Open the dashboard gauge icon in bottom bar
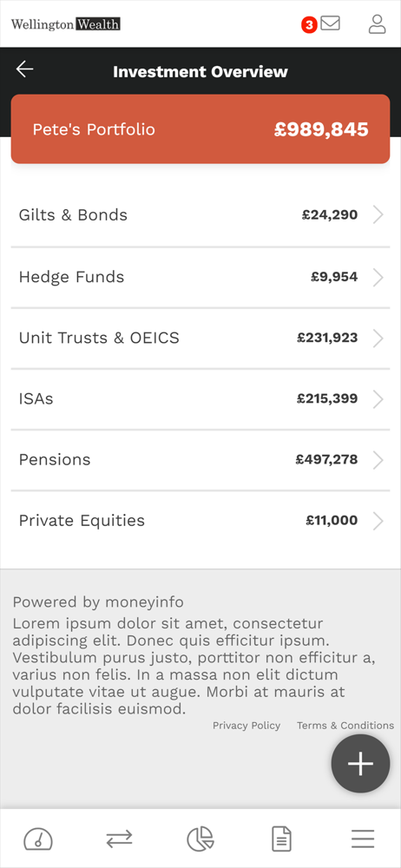Screen dimensions: 401x868 pos(37,838)
